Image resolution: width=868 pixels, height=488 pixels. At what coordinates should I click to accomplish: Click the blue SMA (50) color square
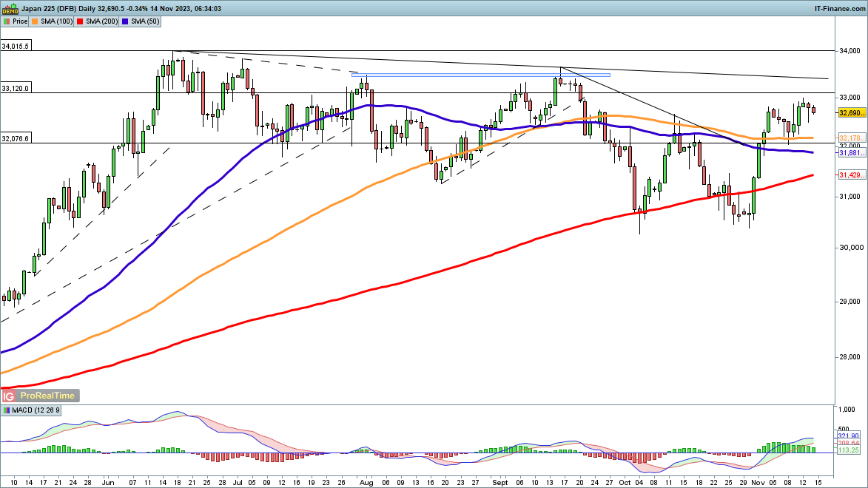click(x=126, y=21)
